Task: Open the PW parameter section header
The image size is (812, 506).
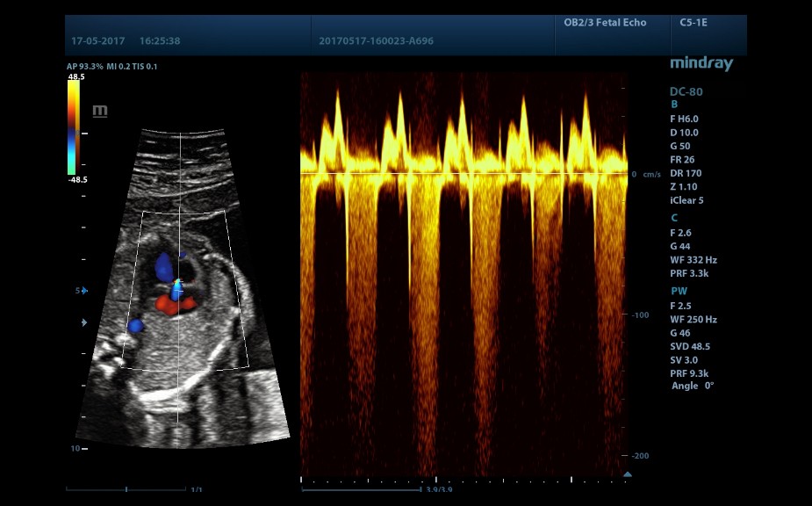Action: coord(678,291)
